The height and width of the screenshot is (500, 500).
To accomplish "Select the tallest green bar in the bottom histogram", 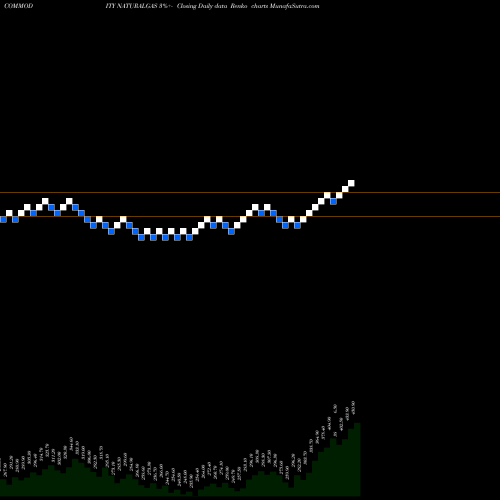I will click(x=357, y=459).
